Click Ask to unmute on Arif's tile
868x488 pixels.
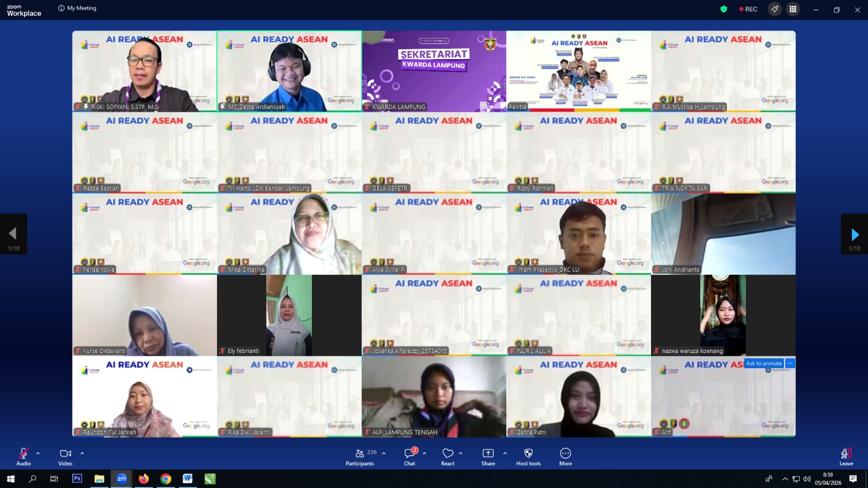tap(763, 363)
